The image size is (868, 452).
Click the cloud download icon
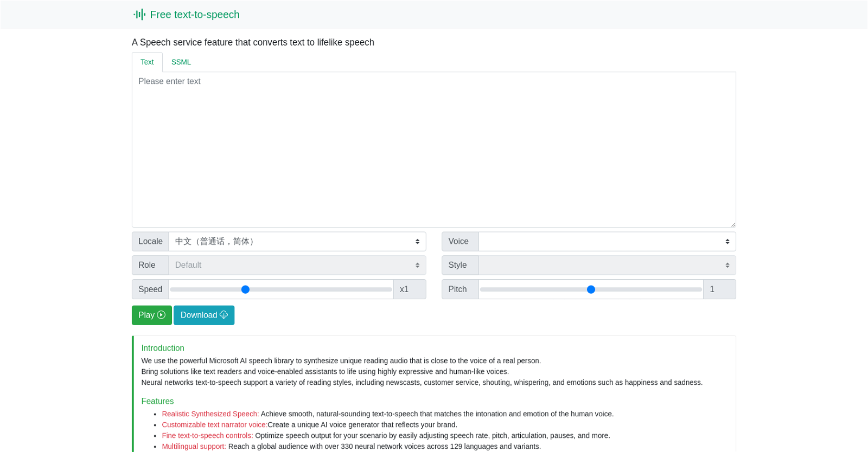tap(224, 315)
